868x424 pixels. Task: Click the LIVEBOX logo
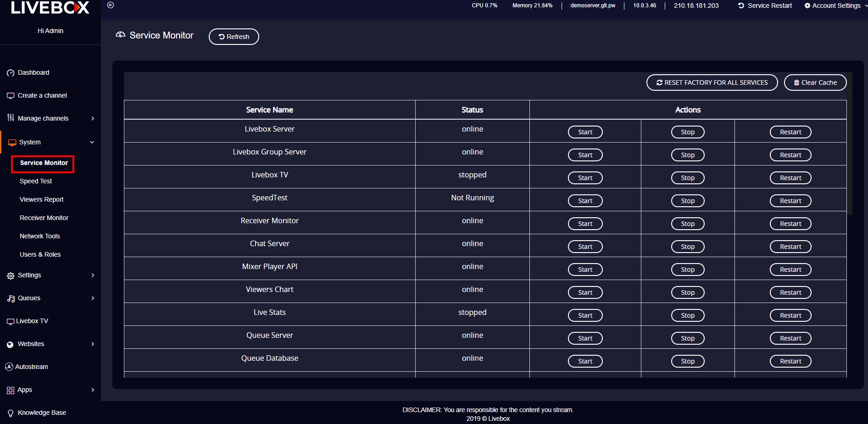pyautogui.click(x=50, y=7)
